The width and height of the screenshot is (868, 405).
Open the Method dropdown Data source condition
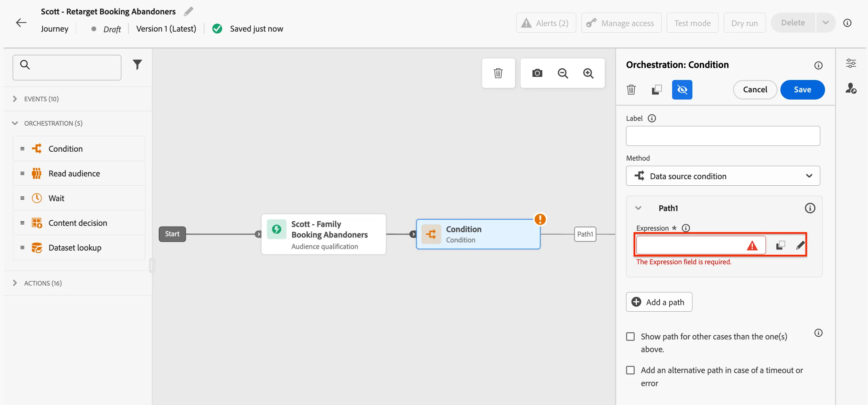coord(723,176)
